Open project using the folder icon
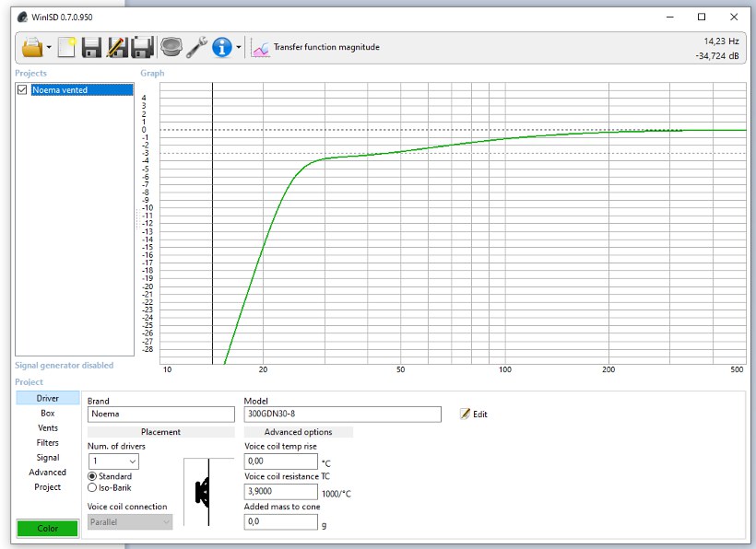This screenshot has width=756, height=549. pyautogui.click(x=32, y=47)
